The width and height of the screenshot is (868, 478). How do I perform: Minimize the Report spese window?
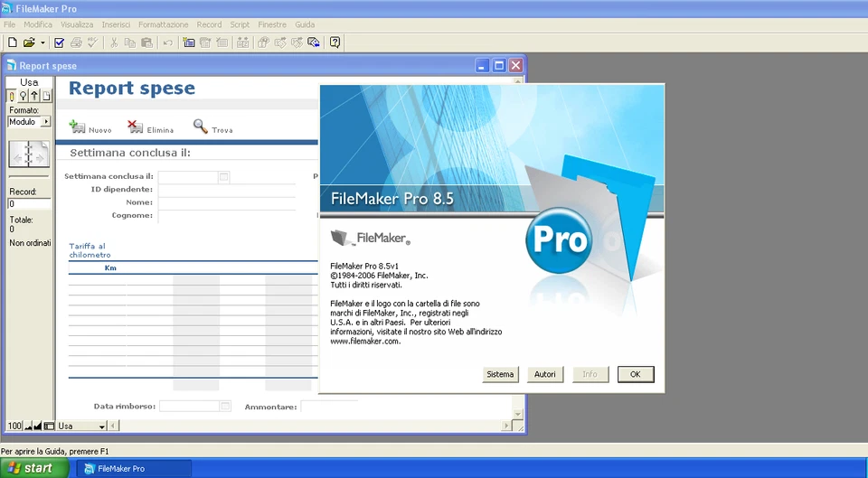(x=482, y=66)
